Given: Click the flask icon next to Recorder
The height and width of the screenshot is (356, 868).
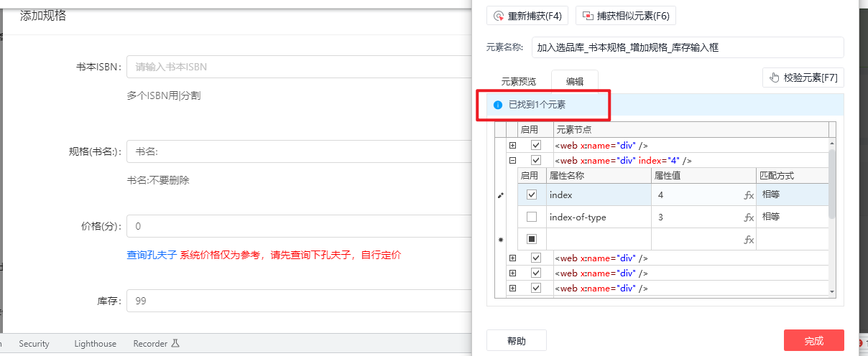Looking at the screenshot, I should pyautogui.click(x=175, y=344).
